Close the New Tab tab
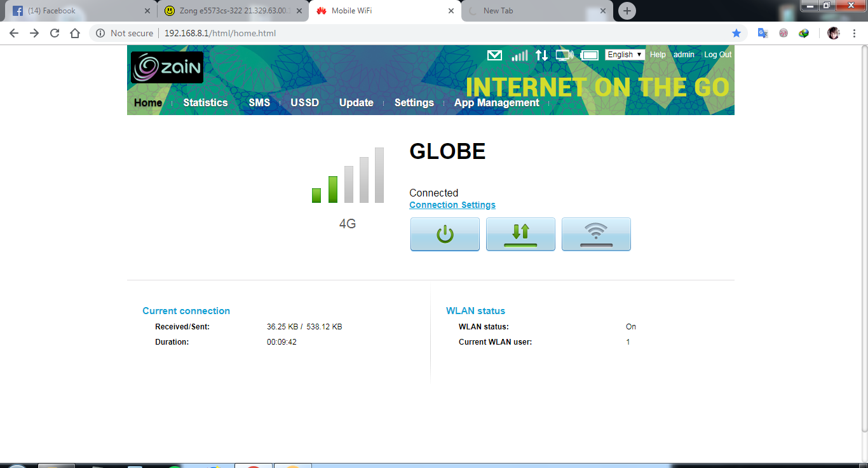The image size is (868, 468). (603, 11)
